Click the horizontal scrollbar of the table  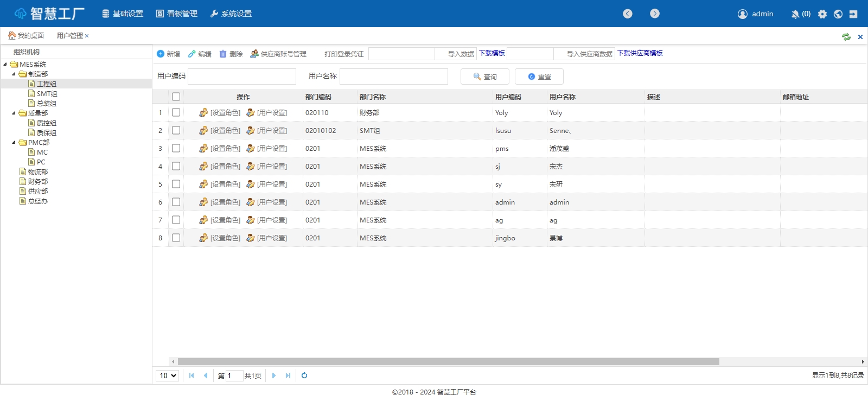448,361
